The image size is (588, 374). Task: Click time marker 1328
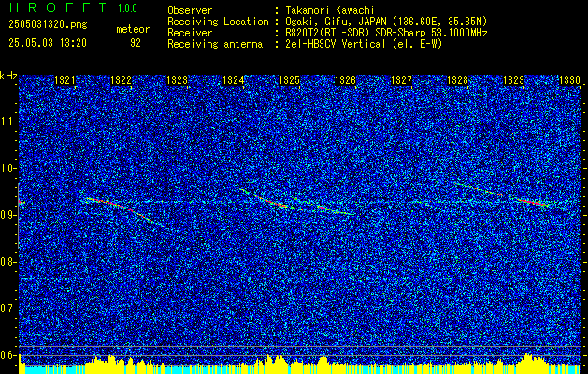457,80
